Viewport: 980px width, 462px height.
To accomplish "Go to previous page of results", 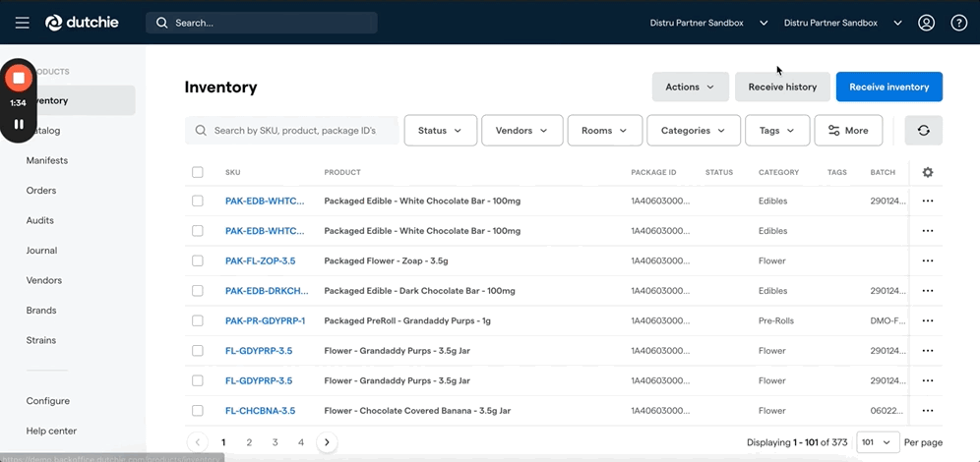I will 198,442.
